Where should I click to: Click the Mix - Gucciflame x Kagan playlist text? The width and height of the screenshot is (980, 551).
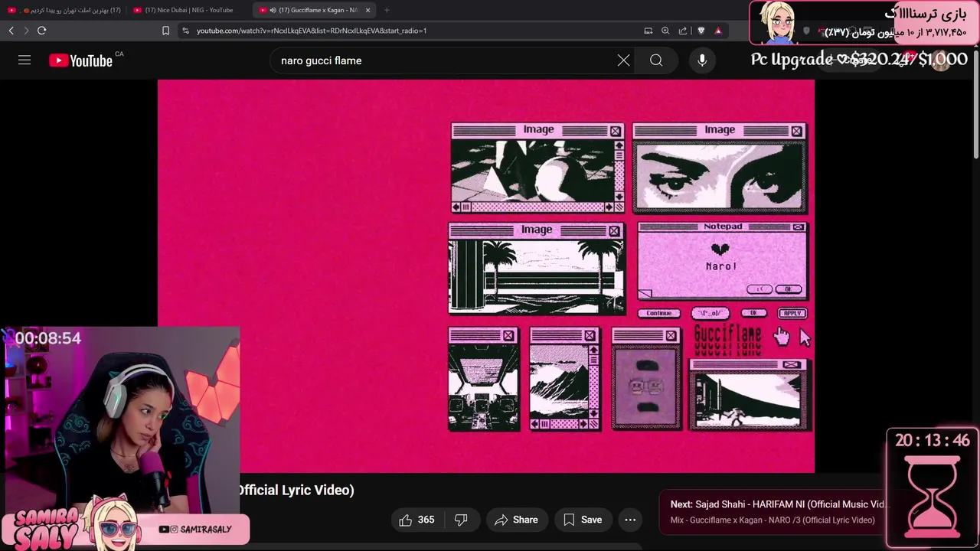(x=773, y=520)
